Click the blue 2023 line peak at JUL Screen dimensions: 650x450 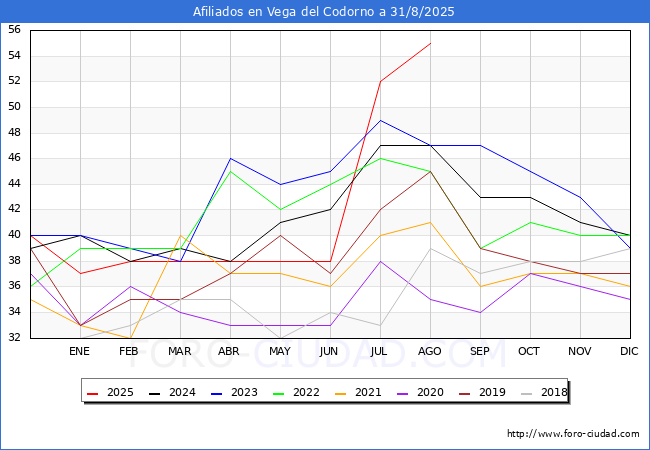point(381,120)
